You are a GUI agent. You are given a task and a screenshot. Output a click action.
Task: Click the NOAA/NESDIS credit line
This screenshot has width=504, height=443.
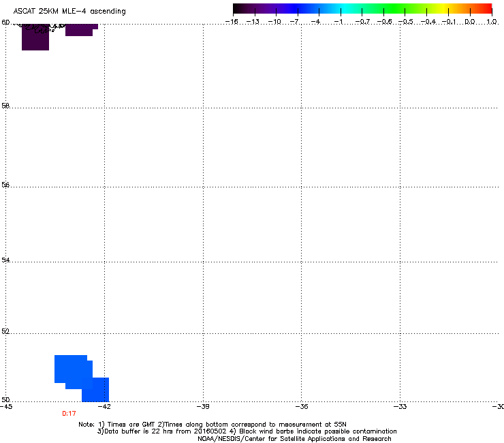(294, 439)
